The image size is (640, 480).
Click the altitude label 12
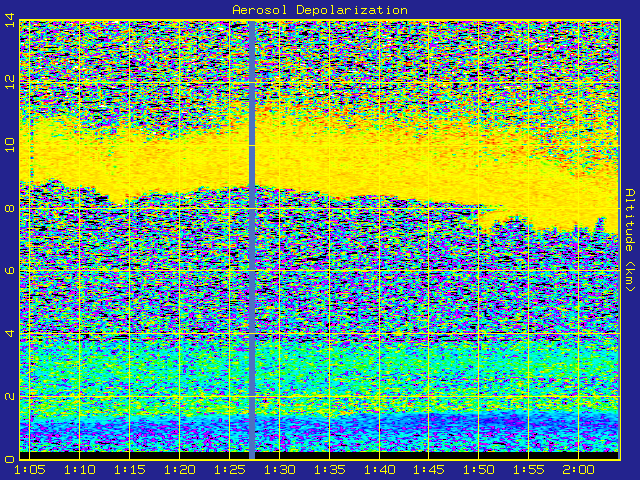tap(10, 82)
